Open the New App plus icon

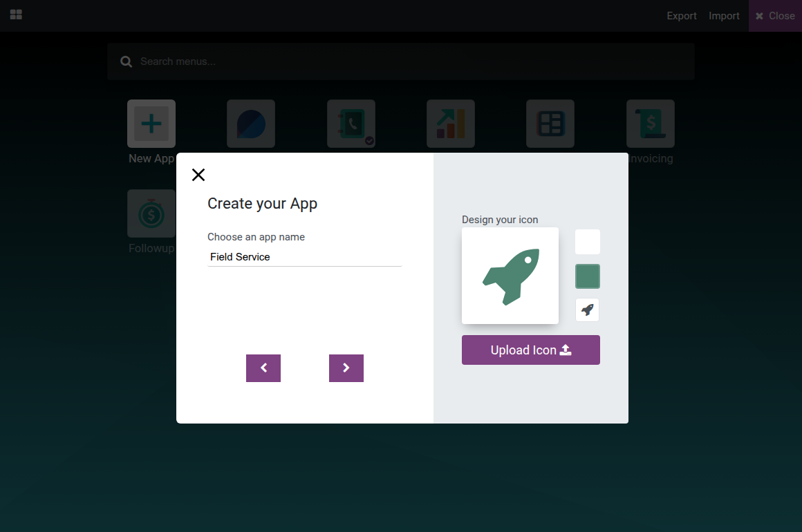coord(151,124)
